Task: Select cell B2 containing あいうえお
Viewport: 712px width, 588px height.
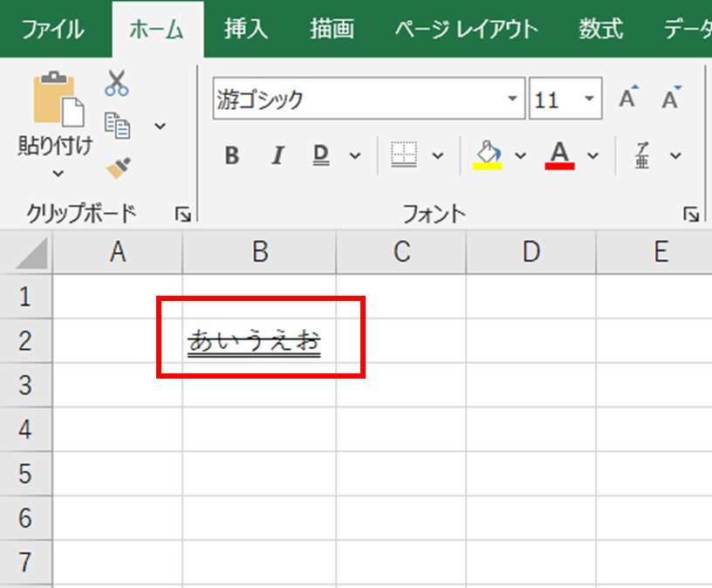Action: coord(258,340)
